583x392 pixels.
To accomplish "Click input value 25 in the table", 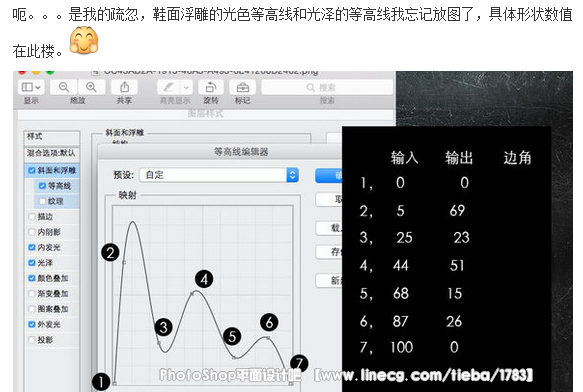I will (x=404, y=238).
